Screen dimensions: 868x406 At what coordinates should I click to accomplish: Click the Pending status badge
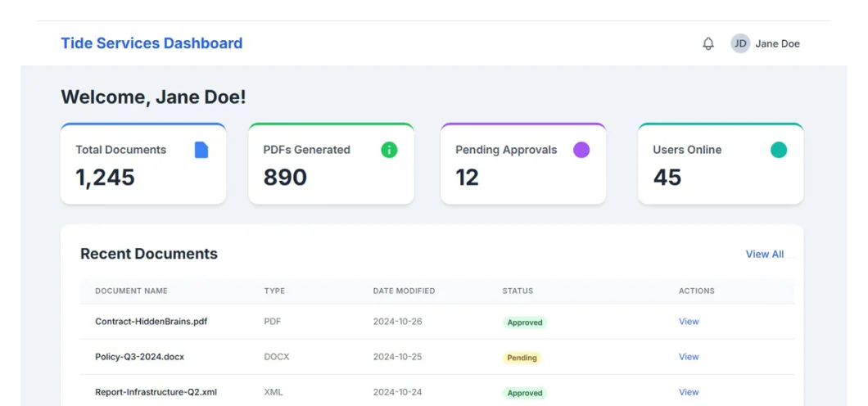(x=522, y=358)
